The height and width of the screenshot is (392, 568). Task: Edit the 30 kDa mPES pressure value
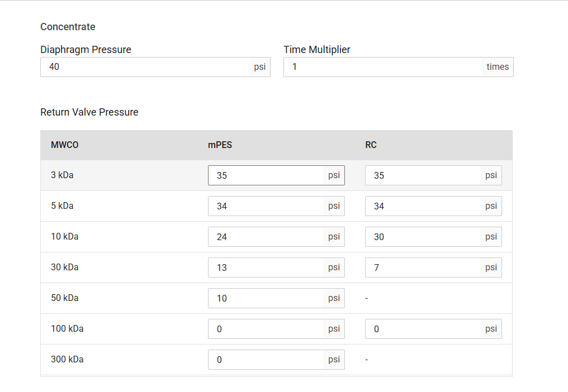pyautogui.click(x=265, y=267)
